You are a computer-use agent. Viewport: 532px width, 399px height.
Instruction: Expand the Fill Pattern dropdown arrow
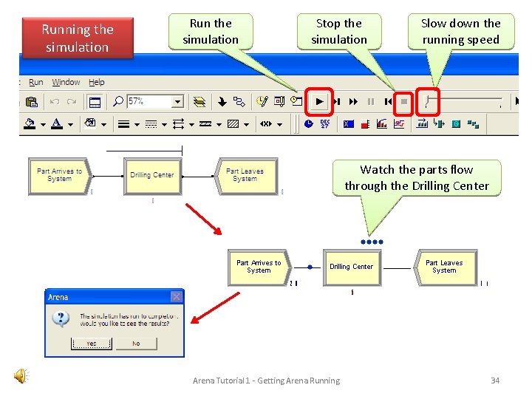pyautogui.click(x=246, y=125)
